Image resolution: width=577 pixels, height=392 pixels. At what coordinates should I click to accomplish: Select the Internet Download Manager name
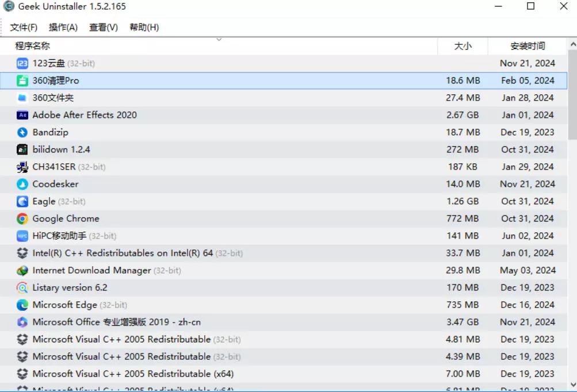[x=91, y=271]
